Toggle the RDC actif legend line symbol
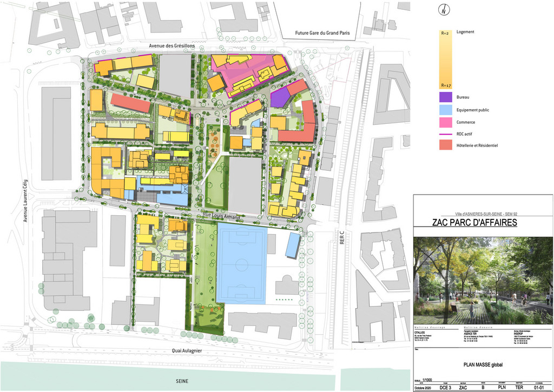Screen dimensions: 554x392 (x=445, y=134)
